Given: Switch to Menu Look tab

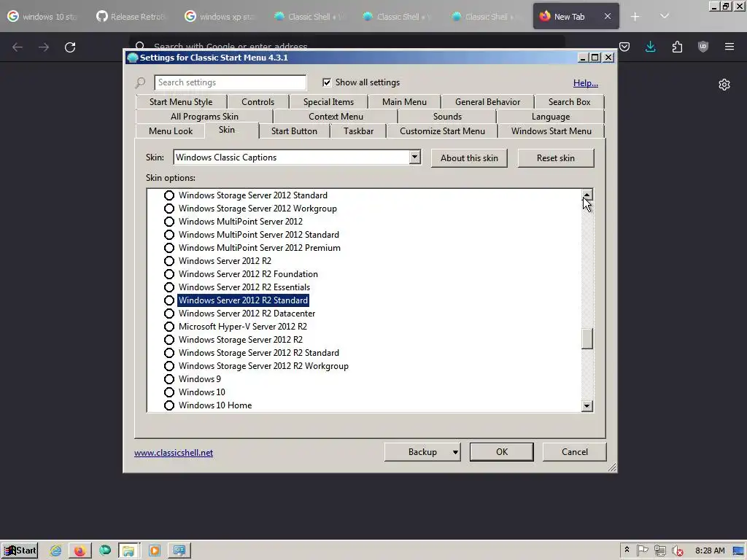Looking at the screenshot, I should (171, 131).
